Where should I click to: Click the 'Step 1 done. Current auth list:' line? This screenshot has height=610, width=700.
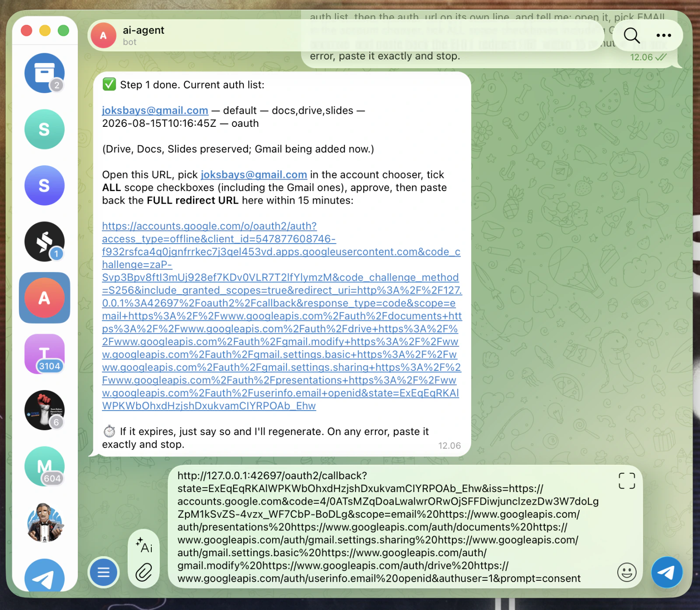coord(192,85)
